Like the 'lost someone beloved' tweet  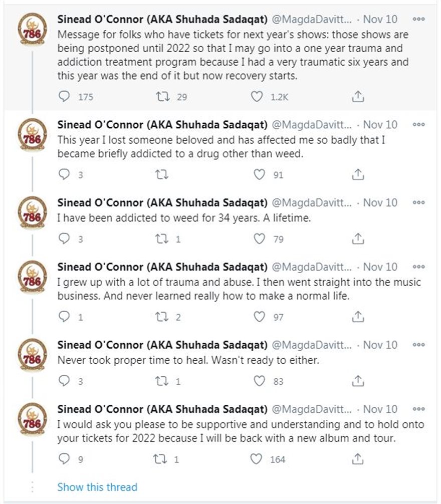coord(259,174)
